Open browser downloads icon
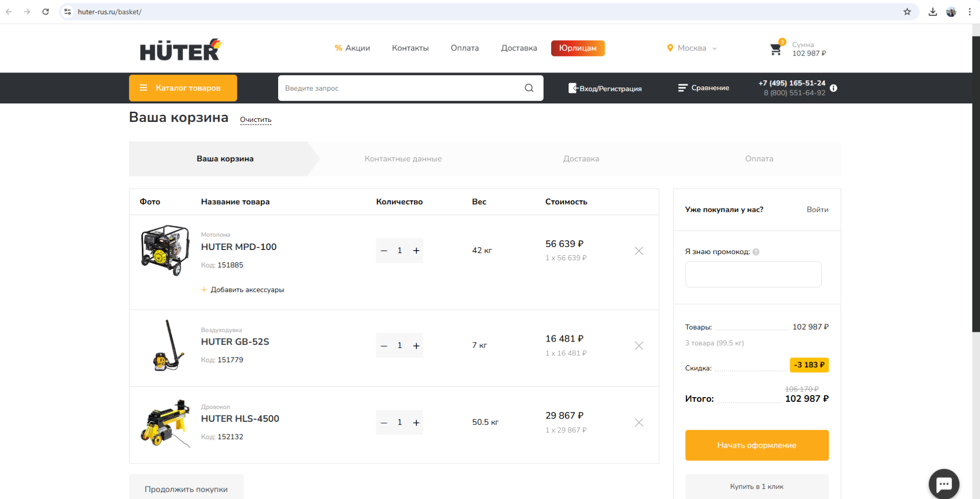 [x=933, y=11]
